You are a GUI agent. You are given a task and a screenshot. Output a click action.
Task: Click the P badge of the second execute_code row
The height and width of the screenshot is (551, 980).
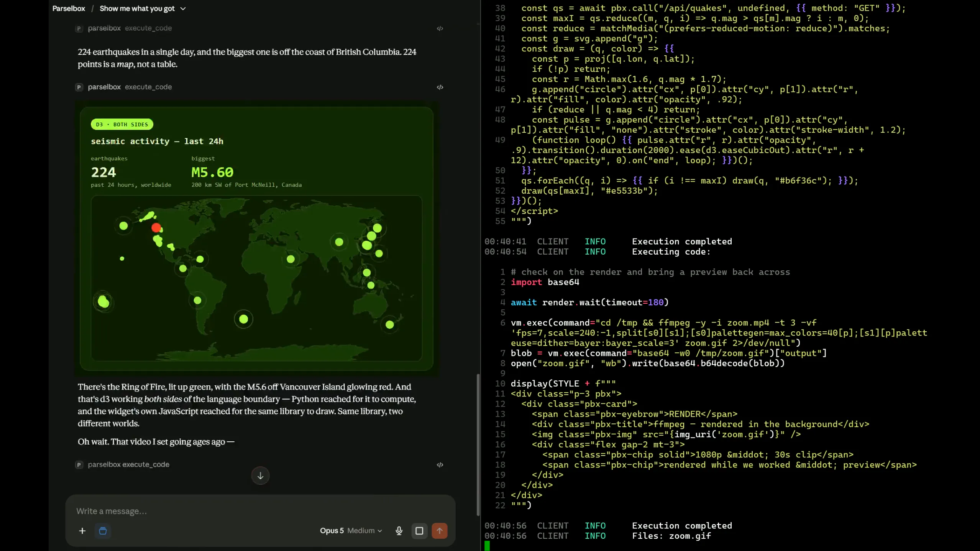(x=79, y=87)
